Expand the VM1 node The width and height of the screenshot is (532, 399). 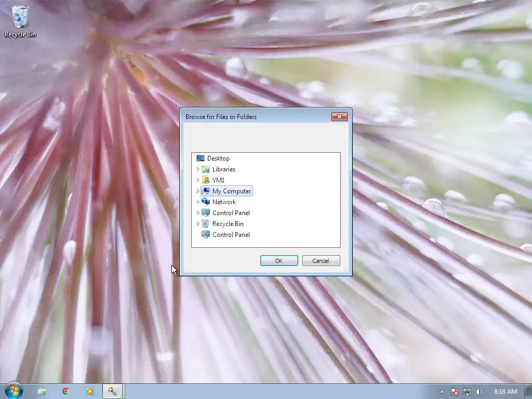198,180
